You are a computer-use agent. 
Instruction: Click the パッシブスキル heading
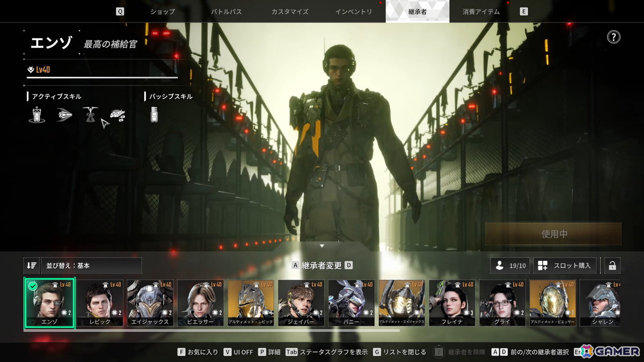[171, 97]
